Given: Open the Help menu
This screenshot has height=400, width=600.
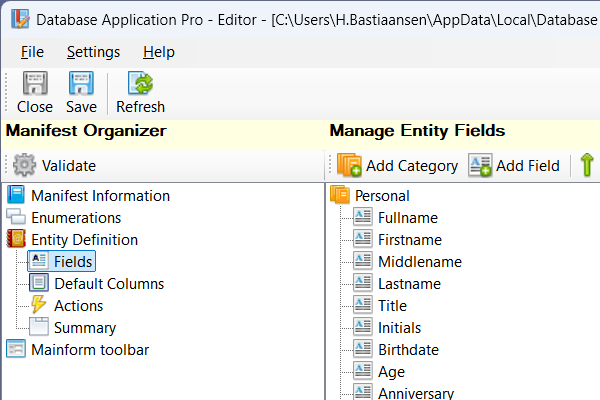Looking at the screenshot, I should tap(158, 52).
